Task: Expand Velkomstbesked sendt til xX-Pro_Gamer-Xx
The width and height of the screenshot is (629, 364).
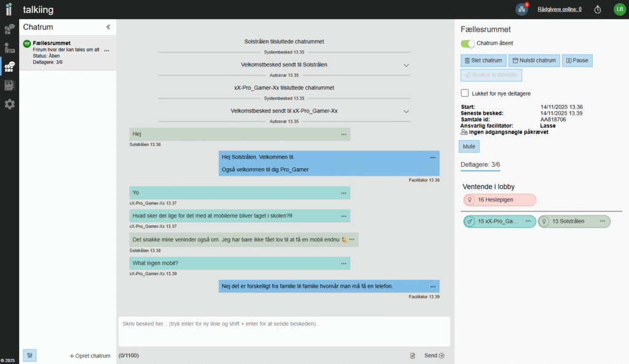Action: click(x=406, y=111)
